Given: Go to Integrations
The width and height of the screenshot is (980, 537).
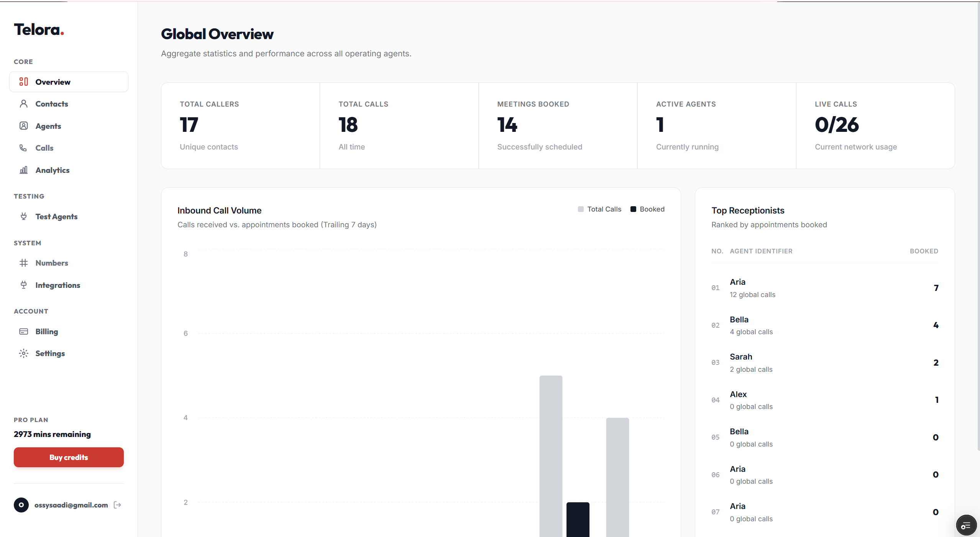Looking at the screenshot, I should 69,285.
